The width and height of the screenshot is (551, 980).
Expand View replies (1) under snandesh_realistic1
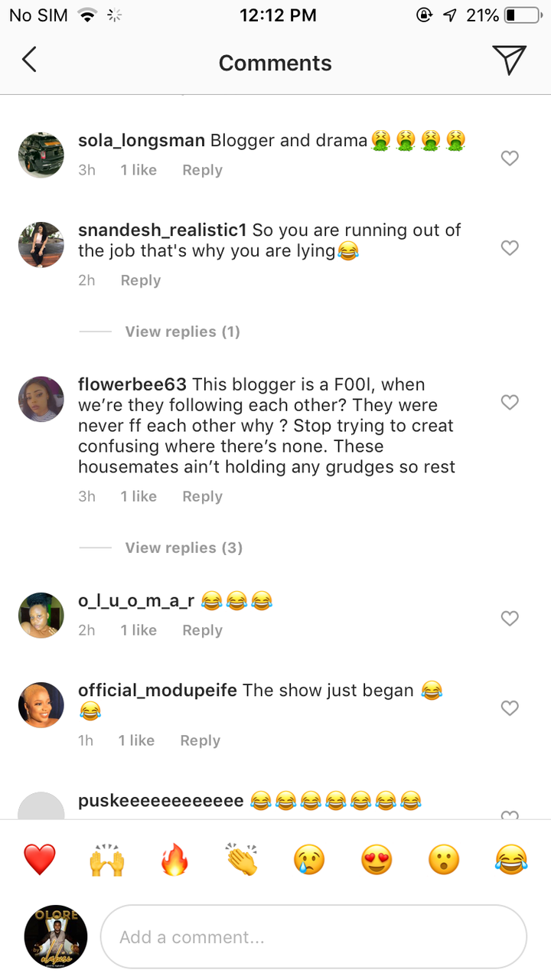coord(183,332)
